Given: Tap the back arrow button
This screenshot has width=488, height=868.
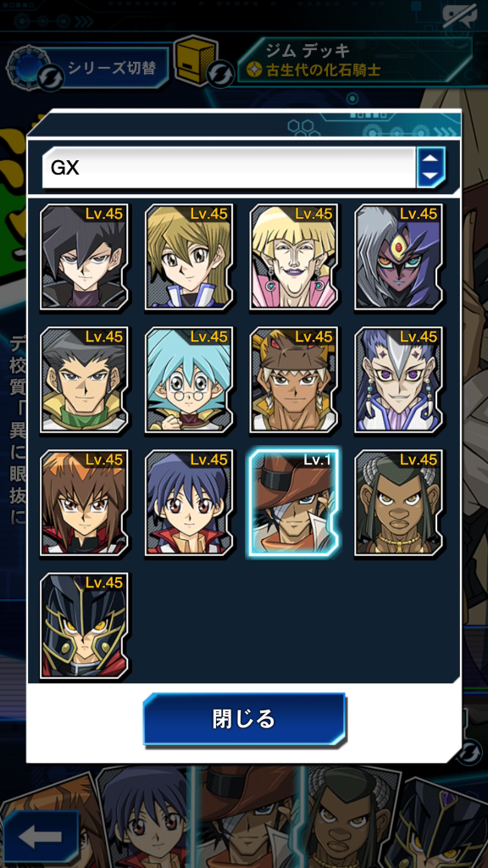Looking at the screenshot, I should coord(41,837).
